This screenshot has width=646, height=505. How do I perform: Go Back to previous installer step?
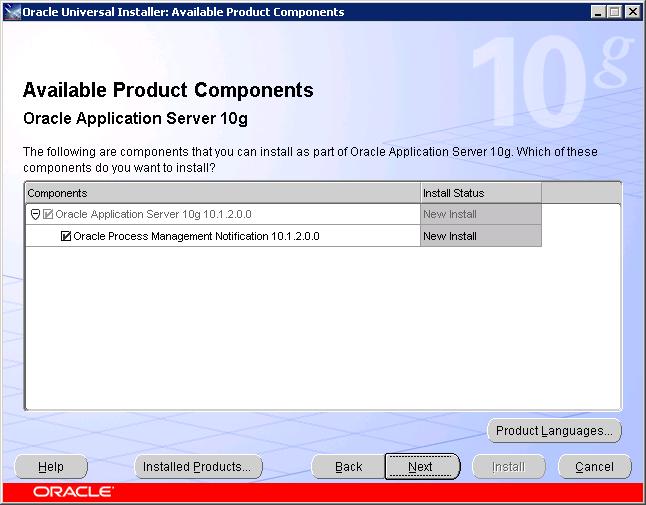pos(349,467)
